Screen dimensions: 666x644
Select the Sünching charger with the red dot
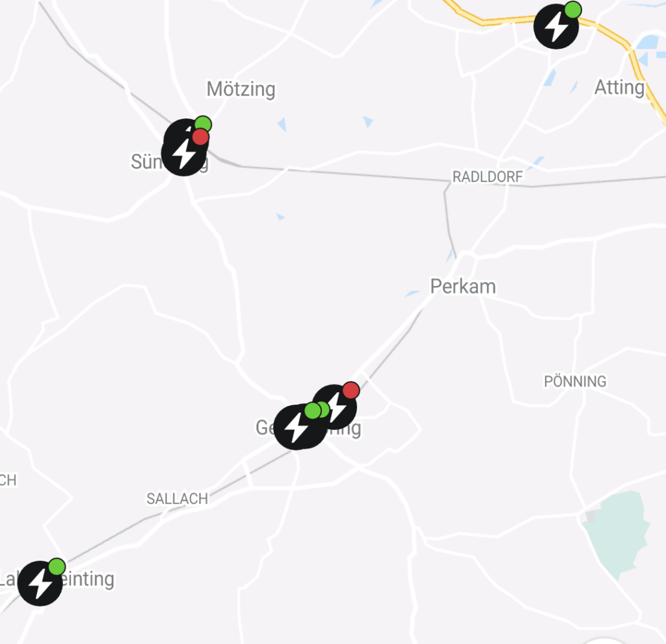[184, 154]
